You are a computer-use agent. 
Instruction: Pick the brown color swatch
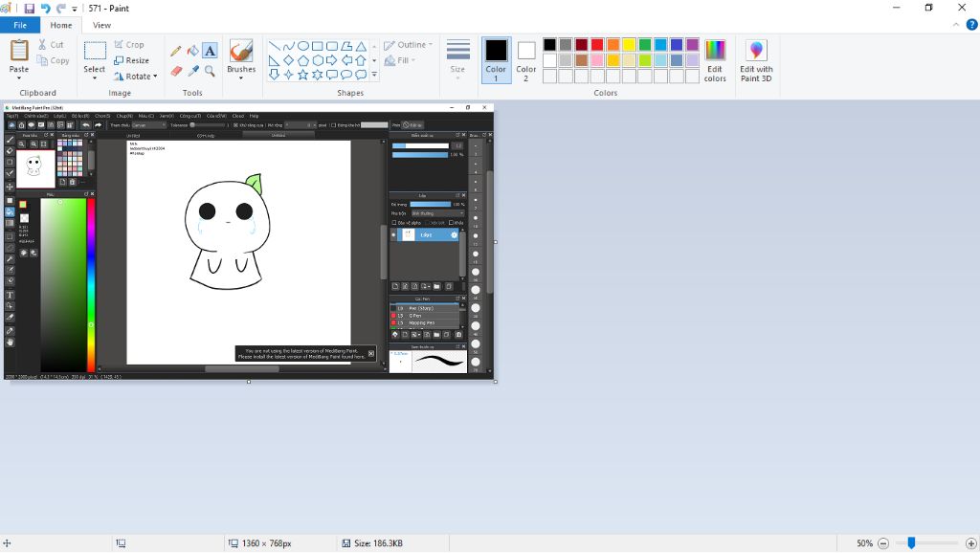pyautogui.click(x=581, y=60)
